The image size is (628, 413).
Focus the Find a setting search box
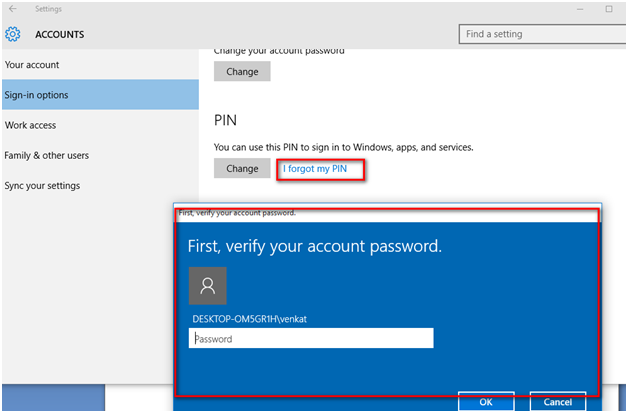pyautogui.click(x=539, y=34)
